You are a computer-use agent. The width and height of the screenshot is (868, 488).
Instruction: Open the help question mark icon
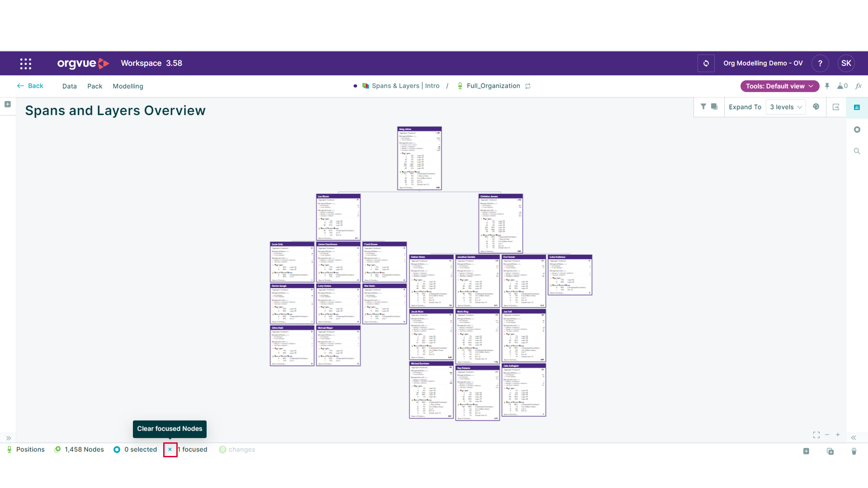click(x=820, y=63)
